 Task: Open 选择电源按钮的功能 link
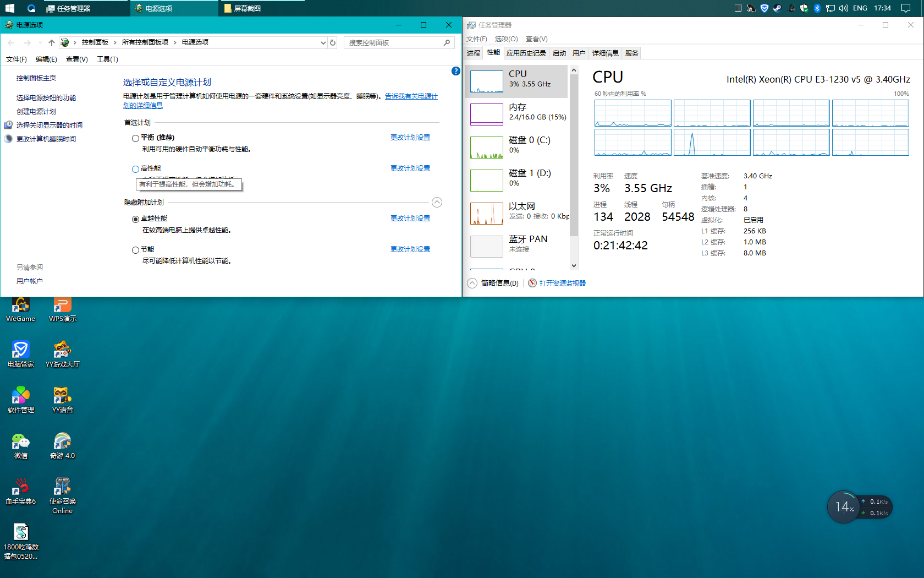click(x=46, y=98)
